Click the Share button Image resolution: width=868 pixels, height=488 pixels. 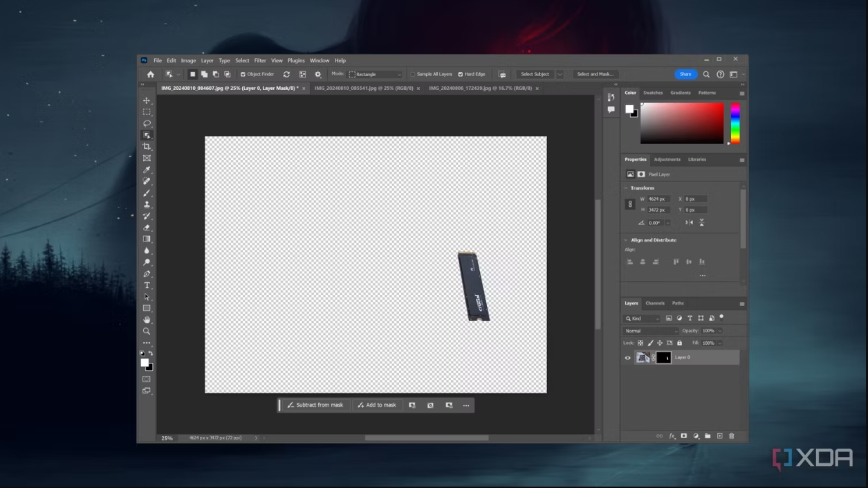tap(685, 74)
